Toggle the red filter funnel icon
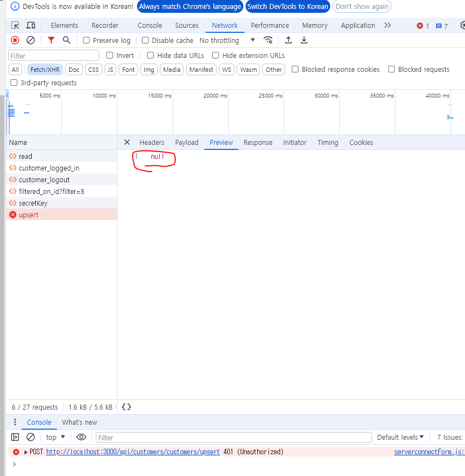The width and height of the screenshot is (465, 476). [51, 40]
